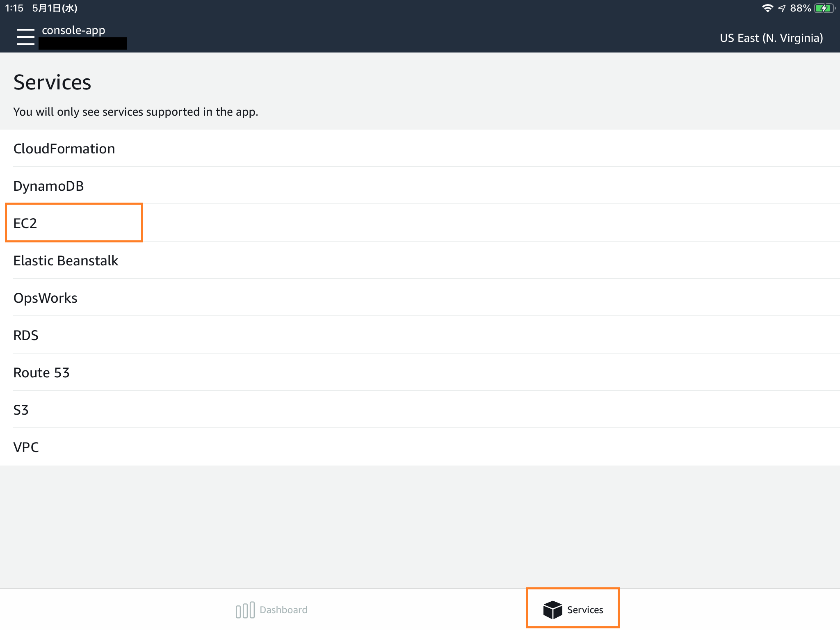Open the Elastic Beanstalk service
The height and width of the screenshot is (630, 840).
[x=66, y=260]
